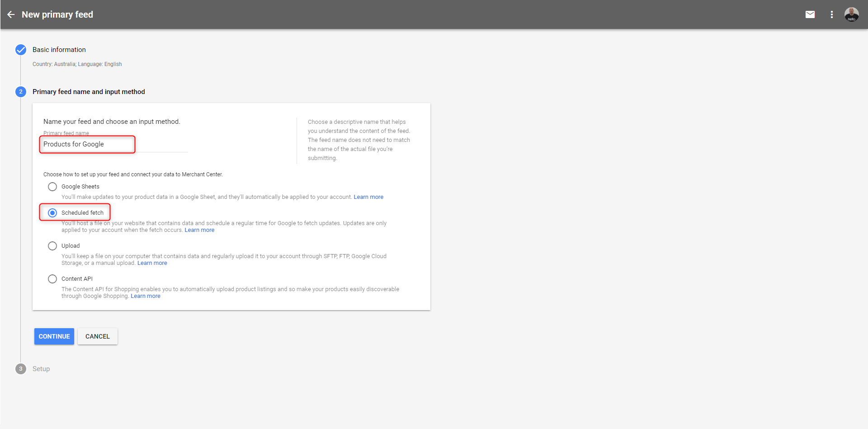Viewport: 868px width, 429px height.
Task: Click 'Primary feed name and input method' heading
Action: coord(89,92)
